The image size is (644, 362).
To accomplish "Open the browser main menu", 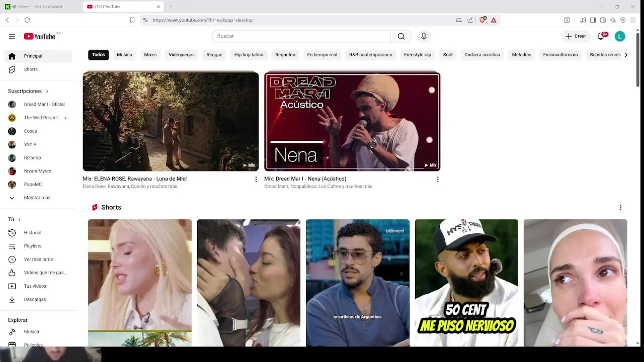I will click(x=633, y=20).
